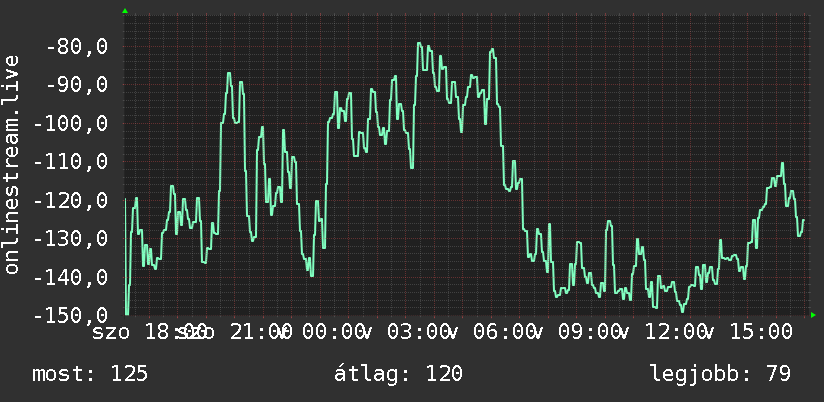This screenshot has width=824, height=402.
Task: Click the -150,0 y-axis label
Action: 71,315
